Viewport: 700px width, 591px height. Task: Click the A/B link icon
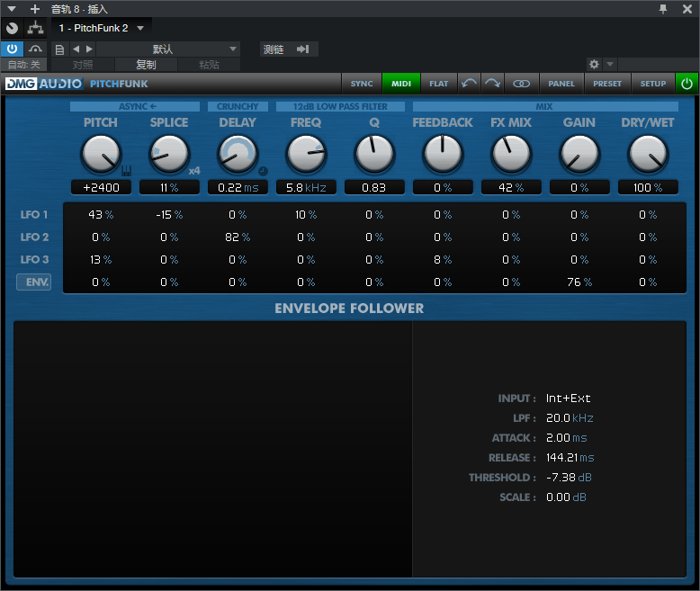coord(521,84)
